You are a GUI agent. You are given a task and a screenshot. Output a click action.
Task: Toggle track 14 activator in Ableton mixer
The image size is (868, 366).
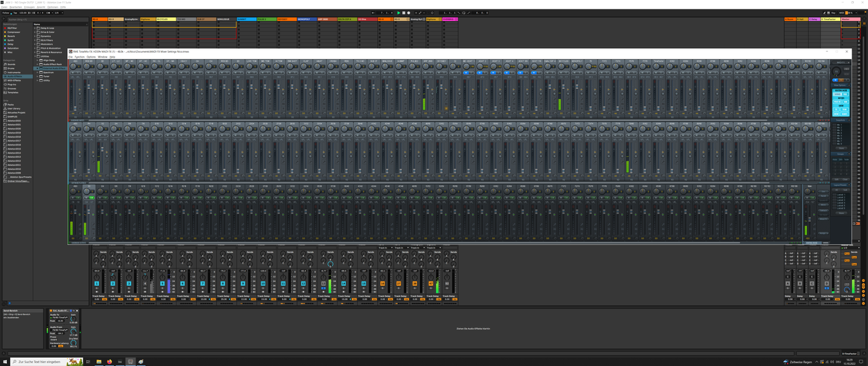[x=344, y=283]
